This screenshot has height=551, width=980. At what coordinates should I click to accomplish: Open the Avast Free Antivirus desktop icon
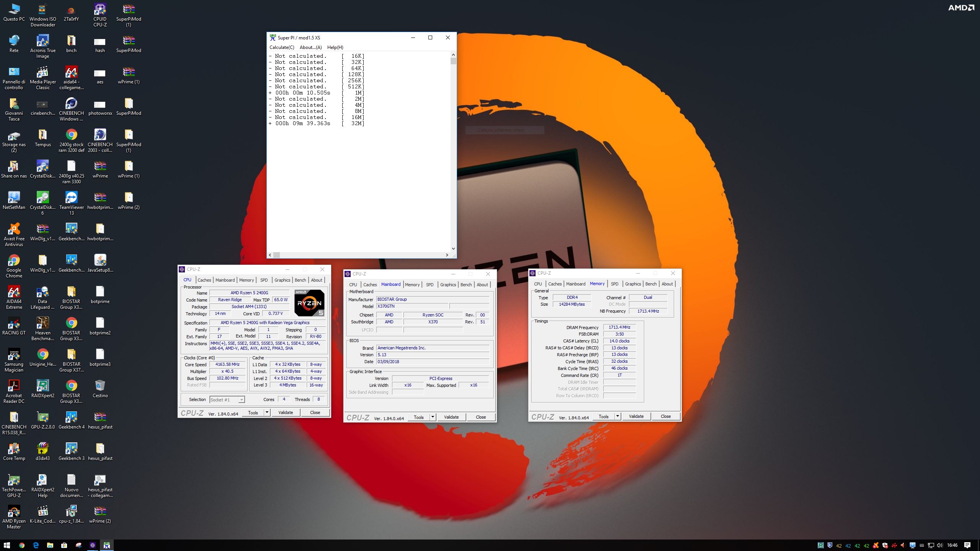(14, 235)
